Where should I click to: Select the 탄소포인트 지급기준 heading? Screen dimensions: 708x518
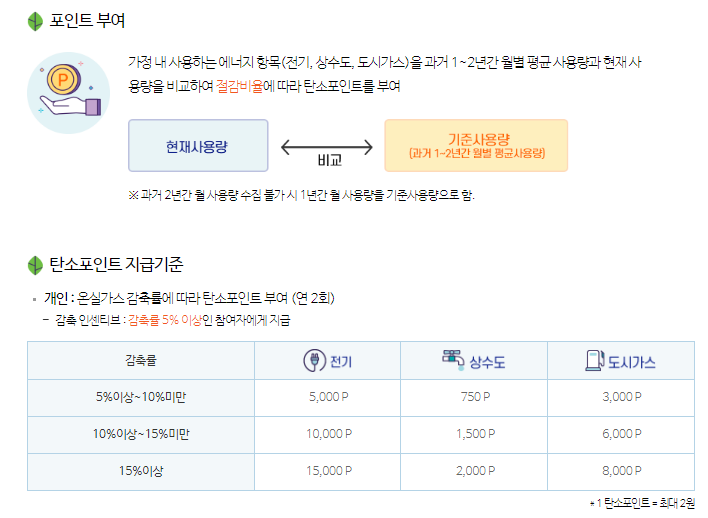tap(116, 265)
